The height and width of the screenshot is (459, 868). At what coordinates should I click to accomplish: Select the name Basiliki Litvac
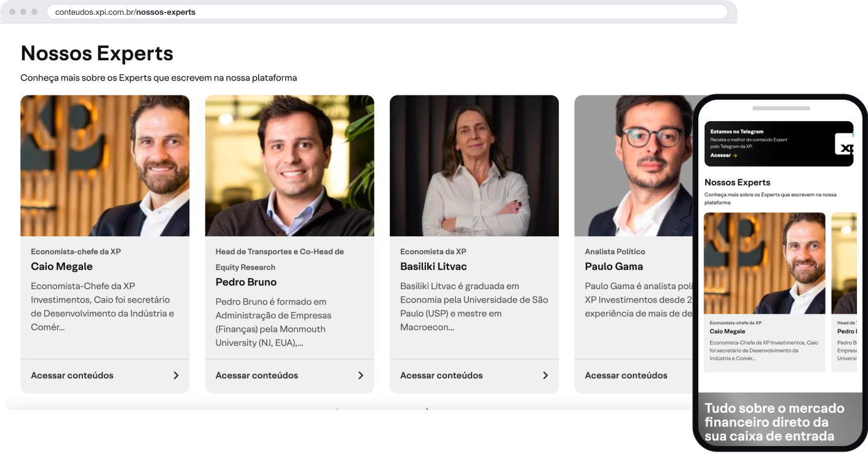point(433,266)
